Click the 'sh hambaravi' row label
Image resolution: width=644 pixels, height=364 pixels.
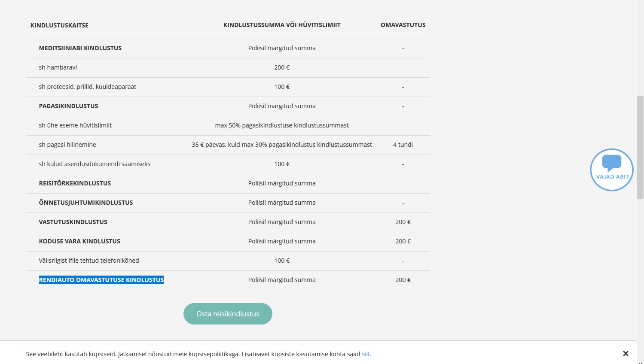58,67
